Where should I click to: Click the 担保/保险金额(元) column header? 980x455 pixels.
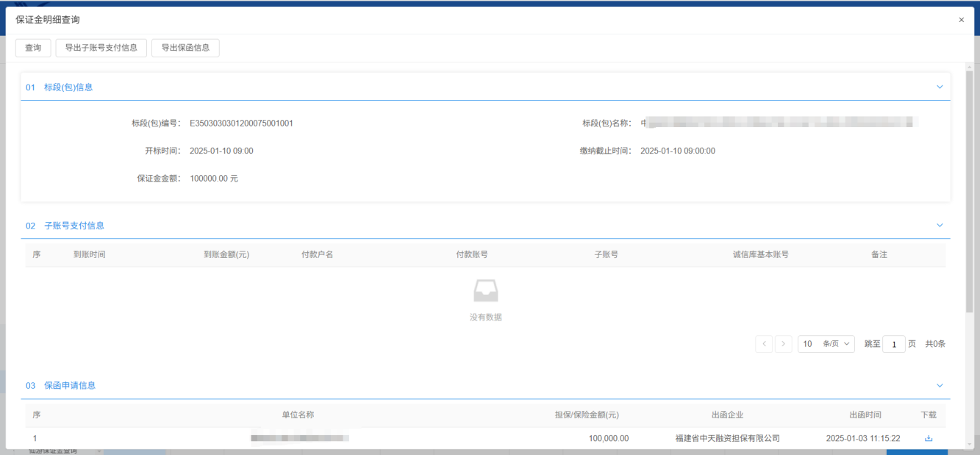tap(586, 415)
